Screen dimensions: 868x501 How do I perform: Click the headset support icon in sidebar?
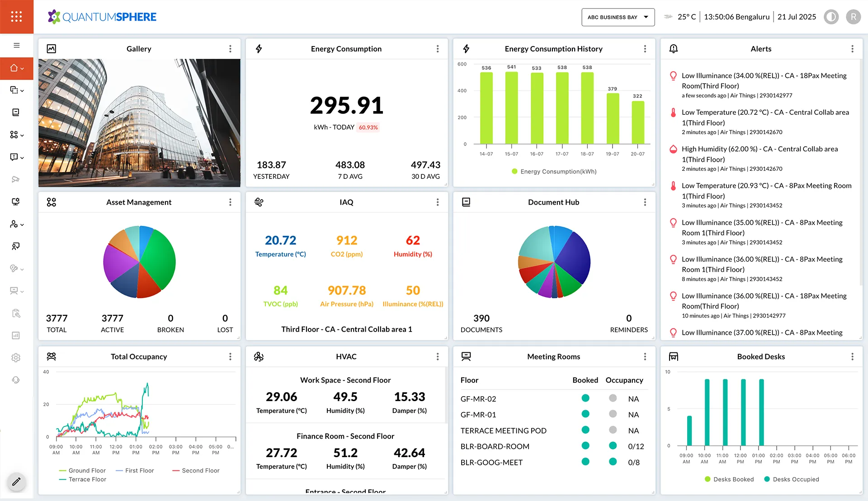click(x=16, y=380)
